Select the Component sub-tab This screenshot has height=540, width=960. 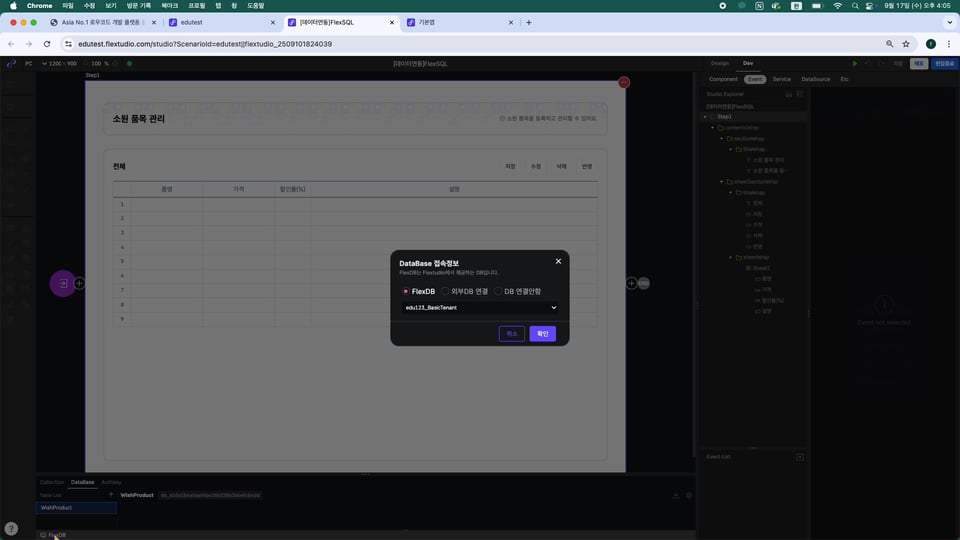click(723, 79)
